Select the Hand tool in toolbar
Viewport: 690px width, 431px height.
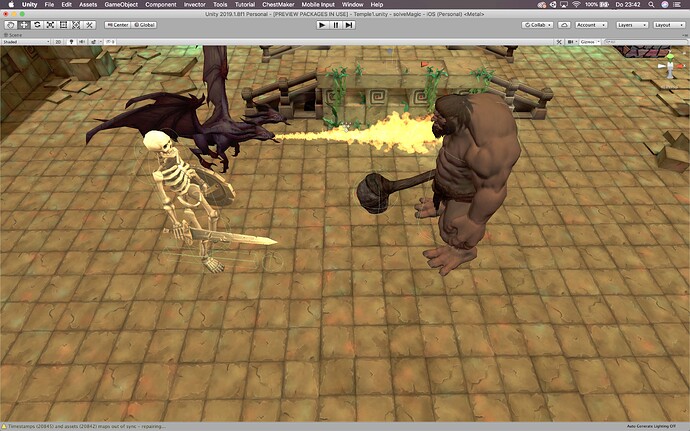click(9, 24)
